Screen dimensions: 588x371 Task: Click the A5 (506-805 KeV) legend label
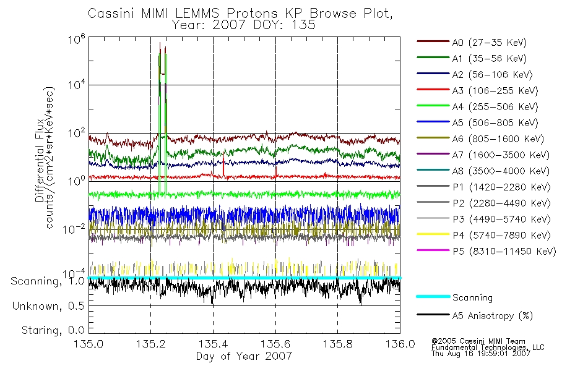pos(495,123)
